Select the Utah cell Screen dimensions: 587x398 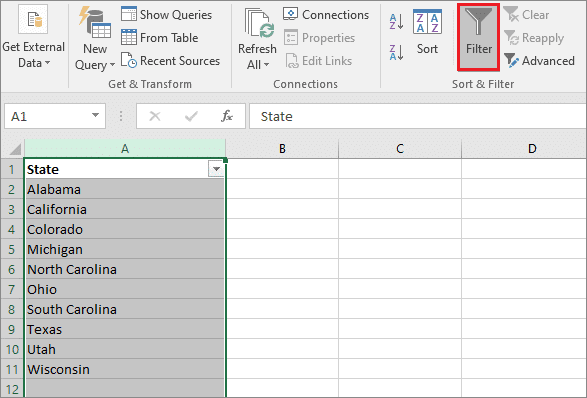pyautogui.click(x=125, y=349)
